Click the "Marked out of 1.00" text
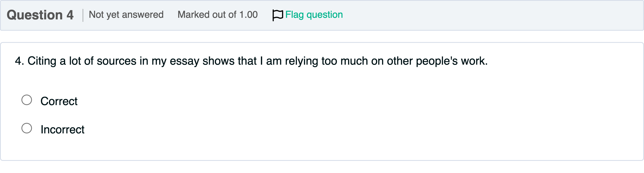This screenshot has width=644, height=173. 217,15
